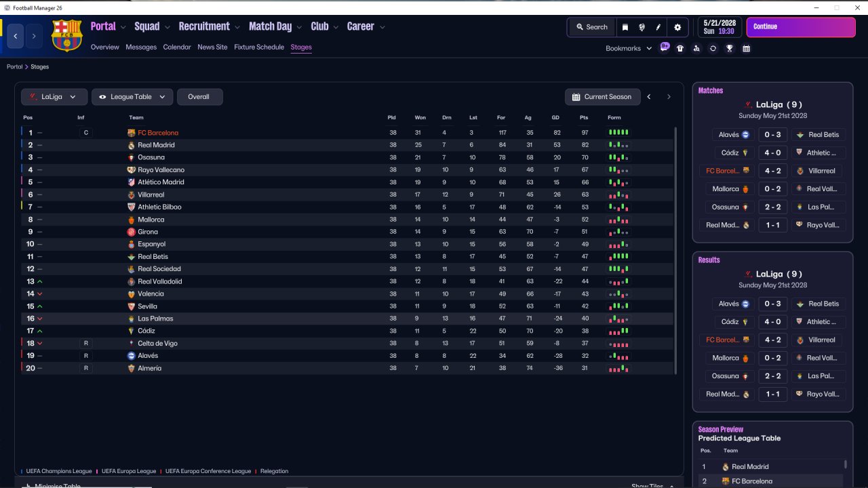Click the Alavés crest in league table row 19
The width and height of the screenshot is (868, 488).
[x=132, y=356]
